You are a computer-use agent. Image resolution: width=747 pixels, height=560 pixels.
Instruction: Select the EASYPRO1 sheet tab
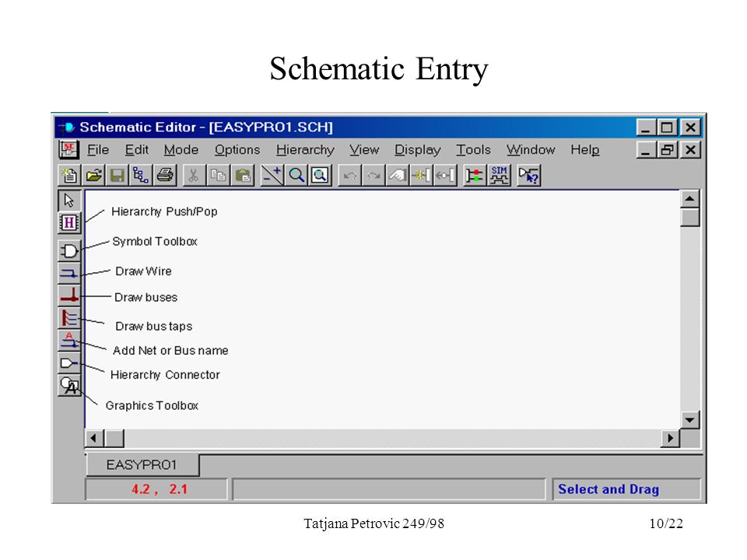pyautogui.click(x=142, y=465)
